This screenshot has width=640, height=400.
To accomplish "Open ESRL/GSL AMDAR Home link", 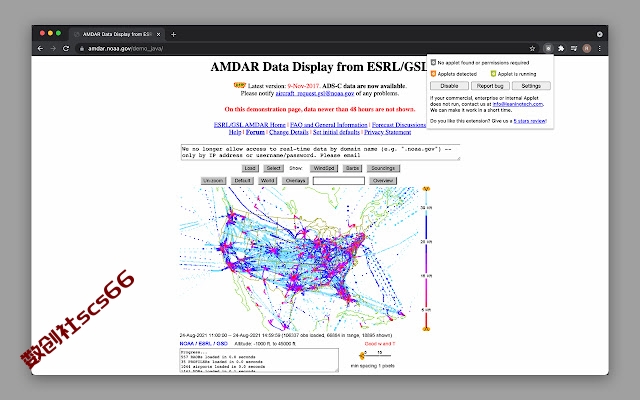I will click(x=249, y=124).
